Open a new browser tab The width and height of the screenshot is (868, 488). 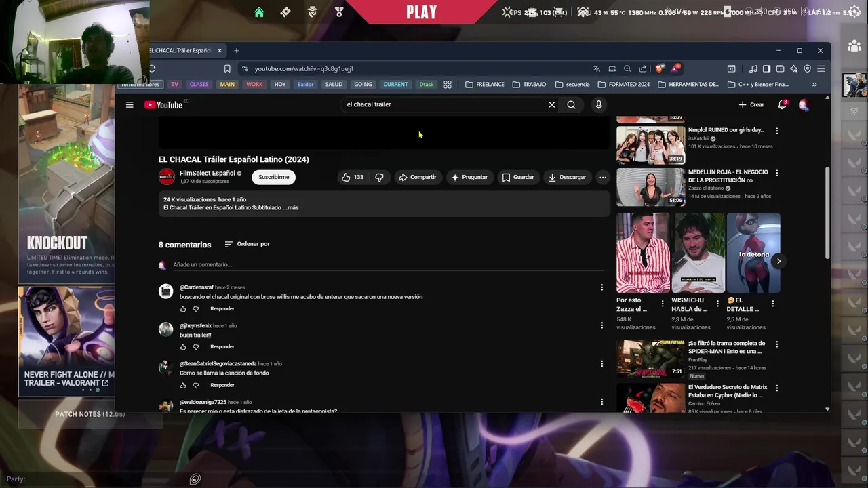coord(236,51)
